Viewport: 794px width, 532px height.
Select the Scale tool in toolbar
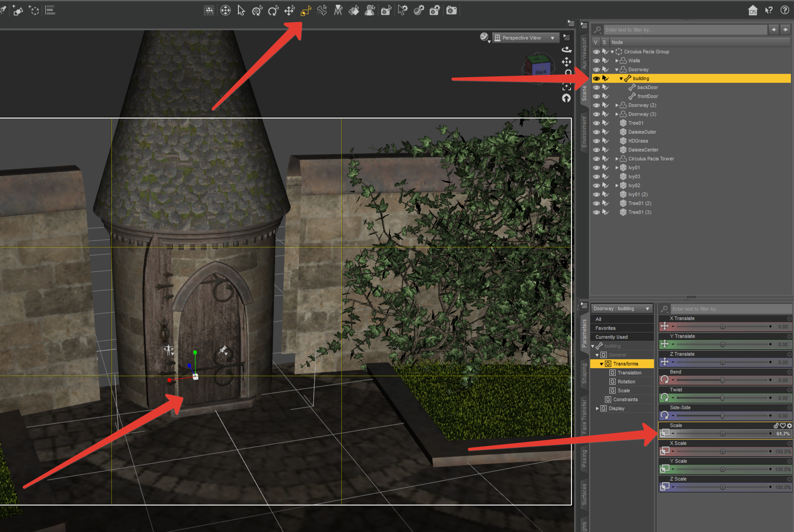pyautogui.click(x=306, y=10)
